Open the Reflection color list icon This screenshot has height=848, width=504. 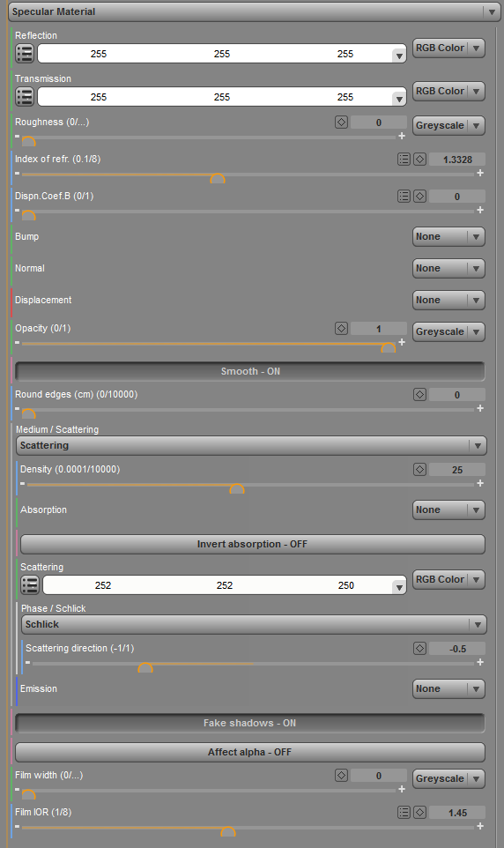point(25,54)
